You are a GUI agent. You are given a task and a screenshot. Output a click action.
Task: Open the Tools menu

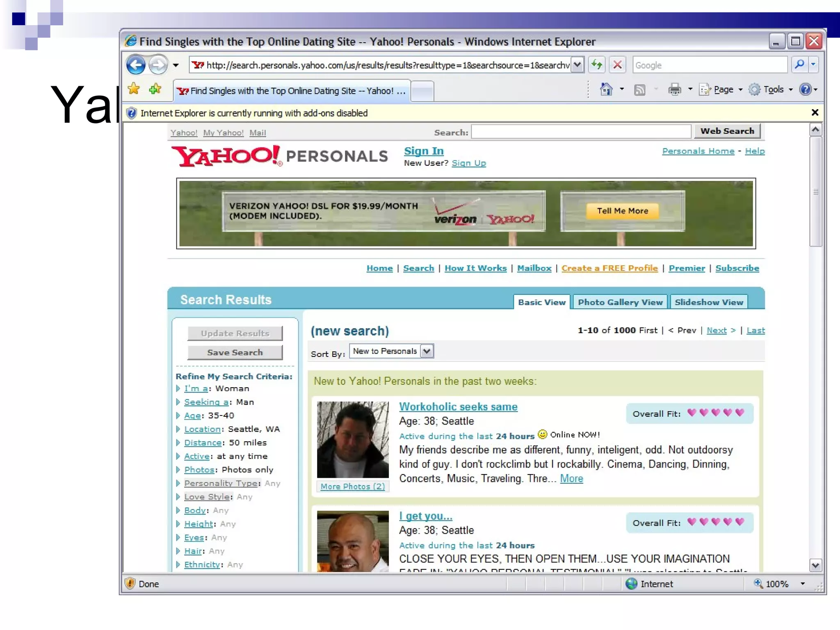(771, 89)
